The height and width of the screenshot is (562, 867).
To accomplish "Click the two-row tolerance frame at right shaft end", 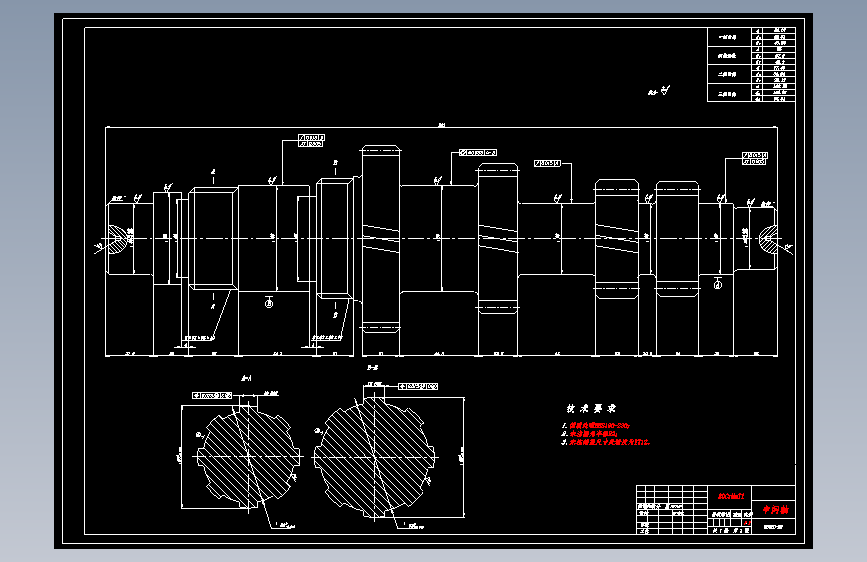I will (755, 159).
